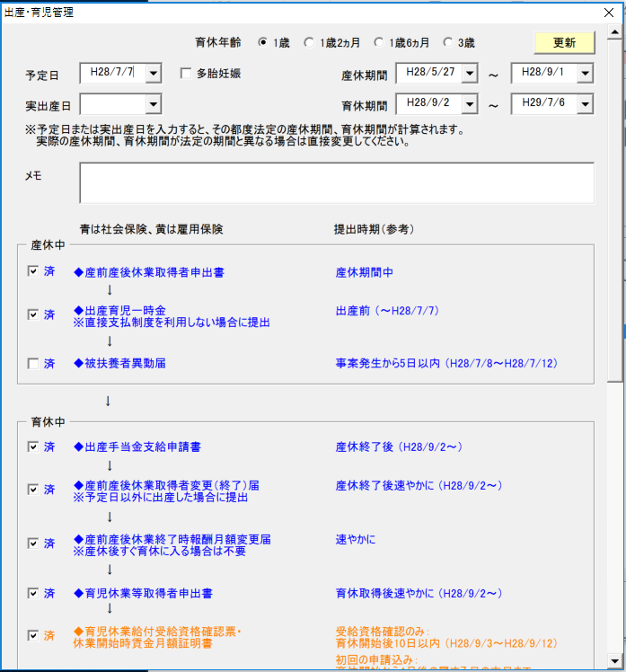Click the 更新 button

[x=564, y=42]
